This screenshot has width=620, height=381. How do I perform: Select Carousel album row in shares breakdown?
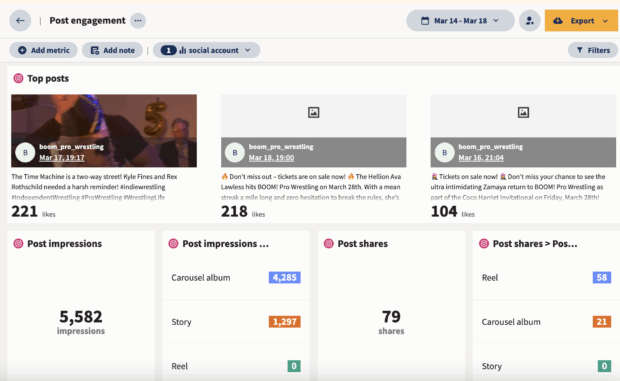546,322
